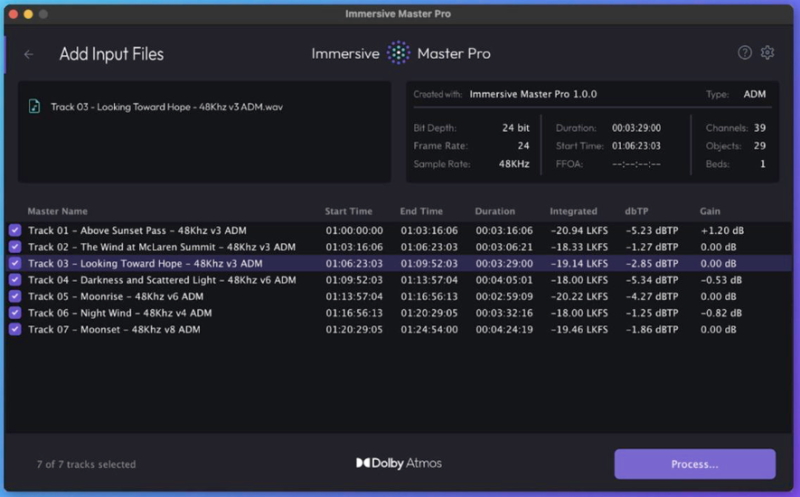Click the Add Input Files heading
The height and width of the screenshot is (497, 800).
[111, 54]
